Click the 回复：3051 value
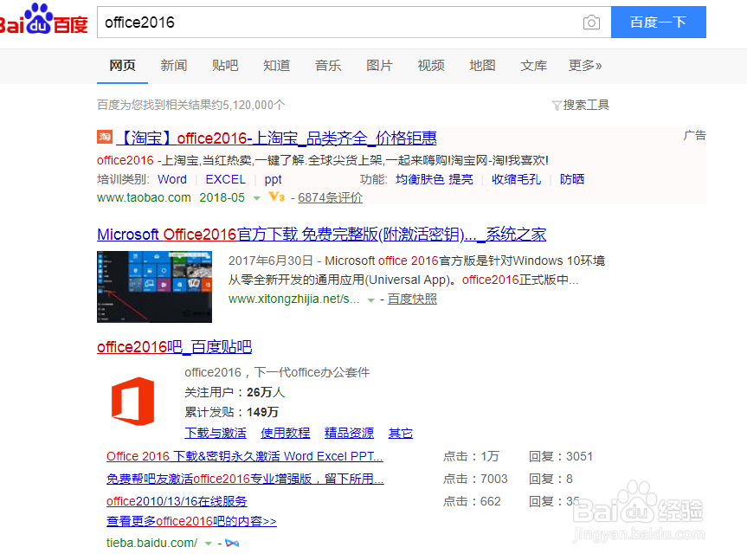This screenshot has width=747, height=560. (x=561, y=456)
